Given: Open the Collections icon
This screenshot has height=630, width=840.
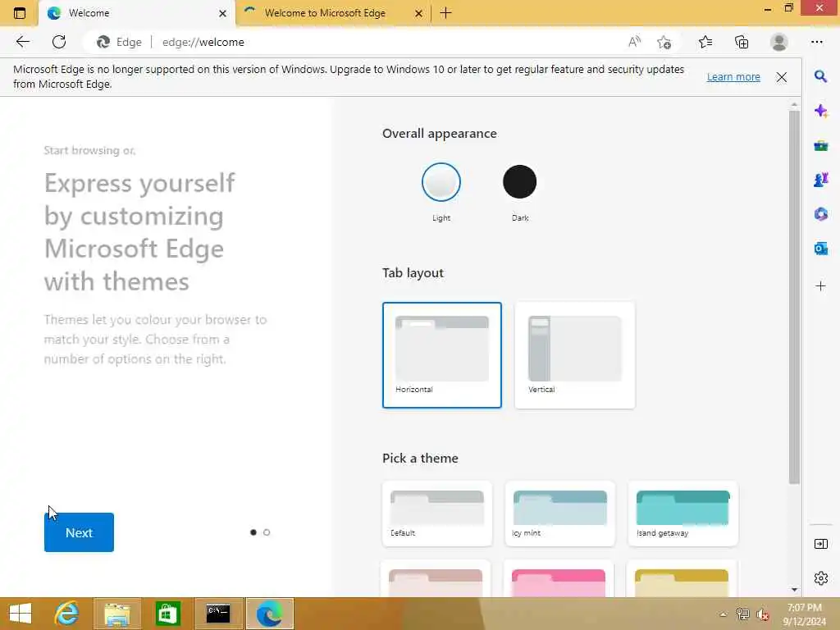Looking at the screenshot, I should click(x=742, y=42).
